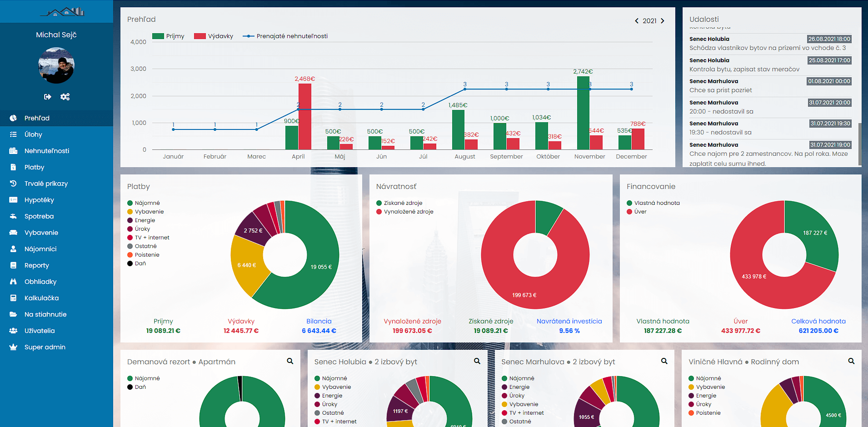Click the Obhliadky binoculars icon
The height and width of the screenshot is (427, 868).
click(13, 282)
